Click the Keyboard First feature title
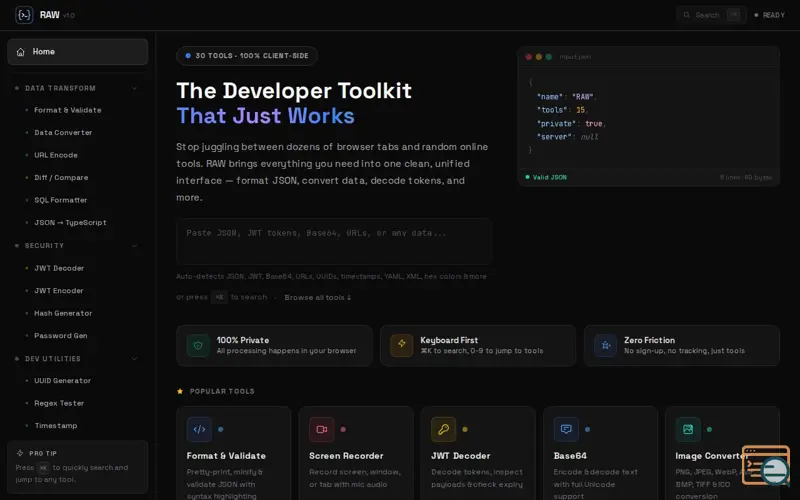Image resolution: width=800 pixels, height=500 pixels. 449,340
